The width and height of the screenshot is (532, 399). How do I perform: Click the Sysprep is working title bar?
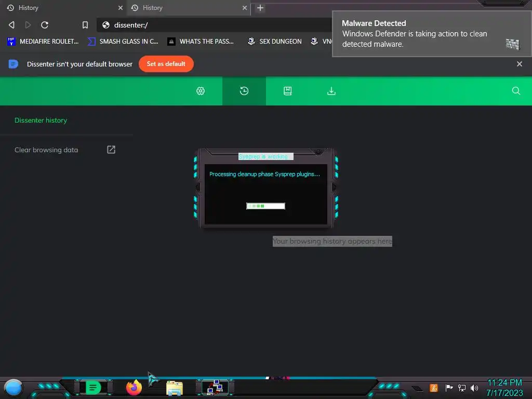click(265, 156)
